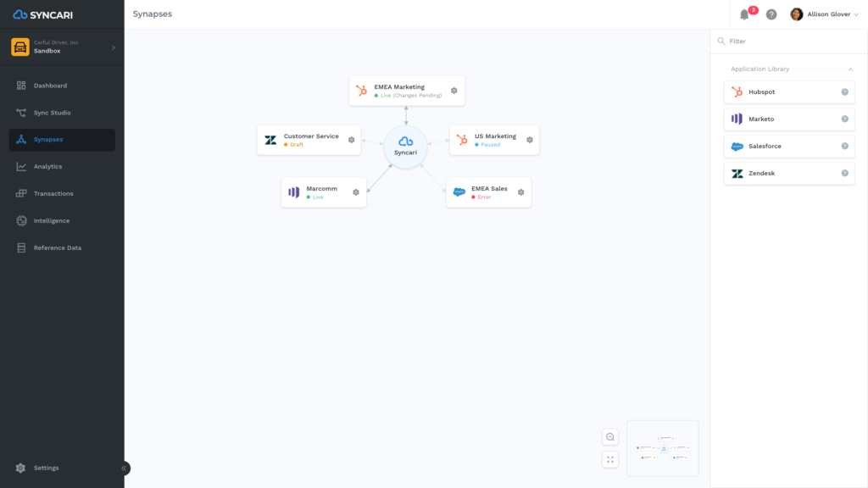Select Salesforce in Application Library
Screen dimensions: 868x488
(x=789, y=146)
